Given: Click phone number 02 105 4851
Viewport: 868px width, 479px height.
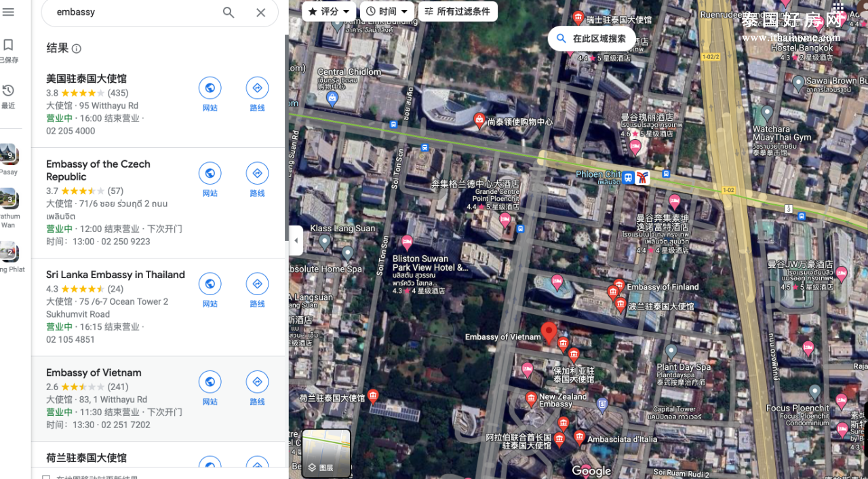Looking at the screenshot, I should click(71, 339).
